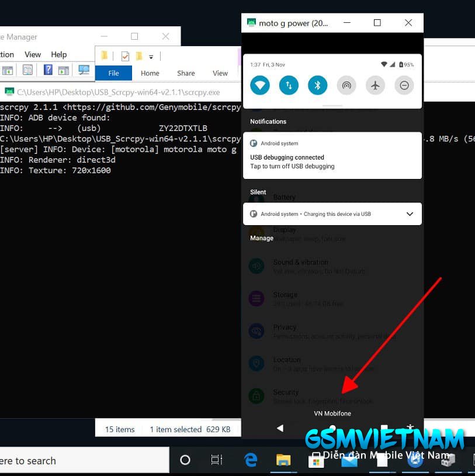Enable airplane mode on the phone

click(375, 85)
